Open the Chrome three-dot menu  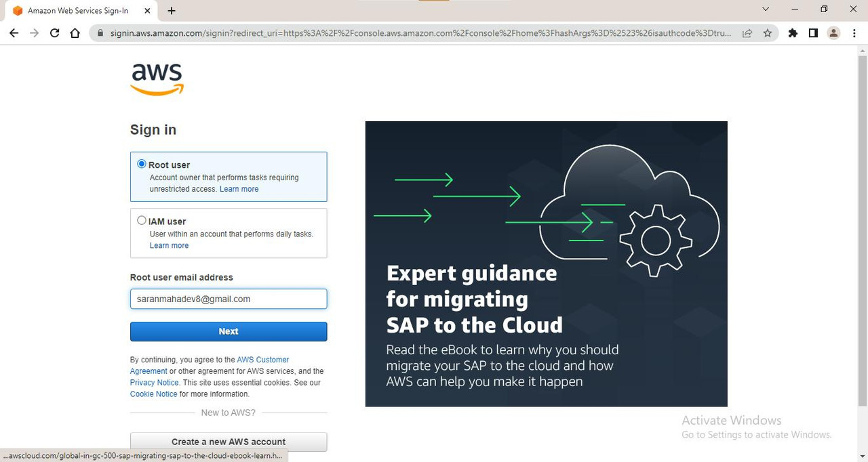point(854,33)
